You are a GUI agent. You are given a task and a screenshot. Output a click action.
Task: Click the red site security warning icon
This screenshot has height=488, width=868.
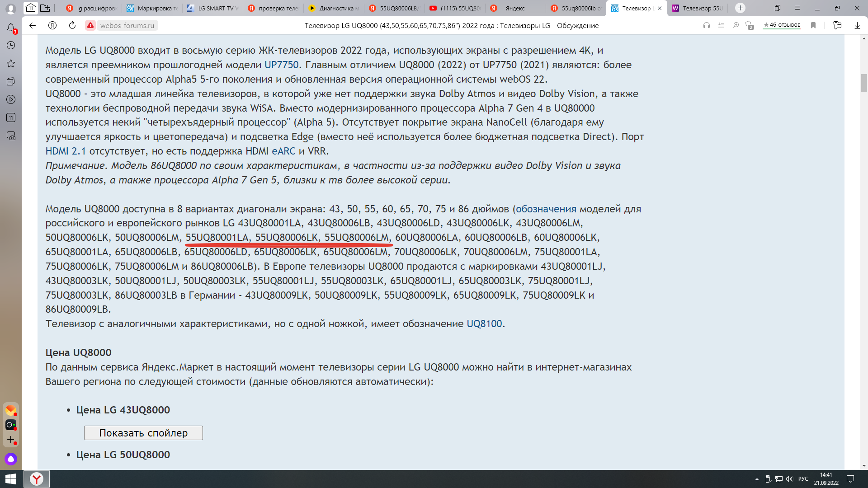click(x=90, y=25)
